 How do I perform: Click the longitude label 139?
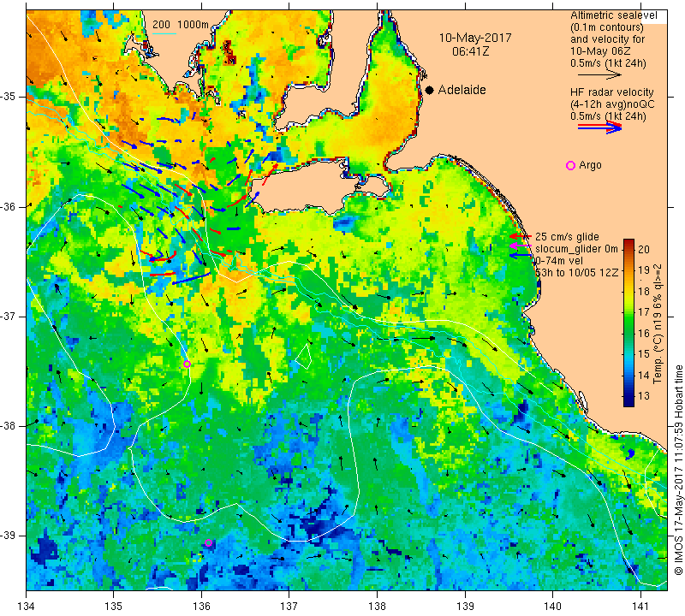coord(465,606)
